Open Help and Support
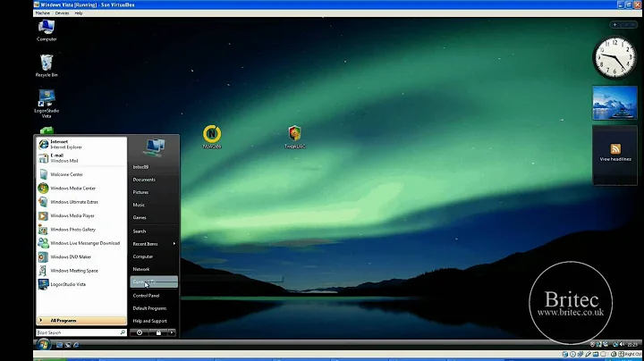This screenshot has width=644, height=361. [x=154, y=321]
